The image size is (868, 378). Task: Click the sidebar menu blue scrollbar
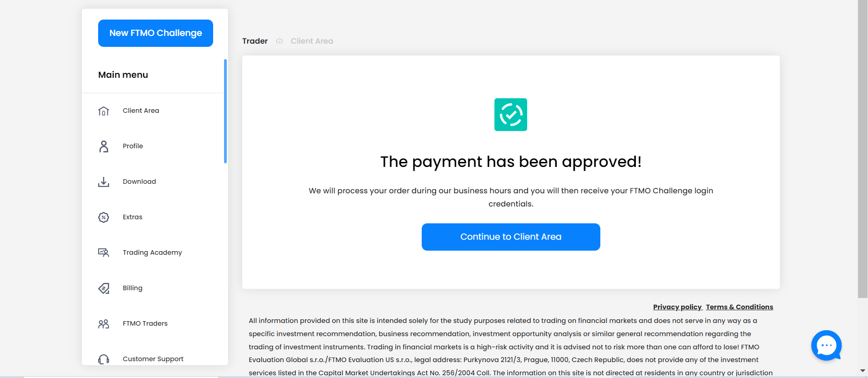tap(225, 111)
